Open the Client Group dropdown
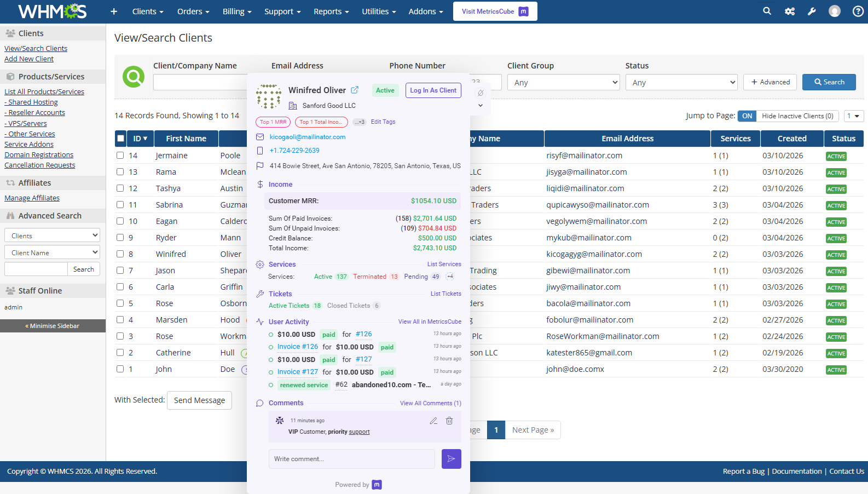 [x=564, y=82]
